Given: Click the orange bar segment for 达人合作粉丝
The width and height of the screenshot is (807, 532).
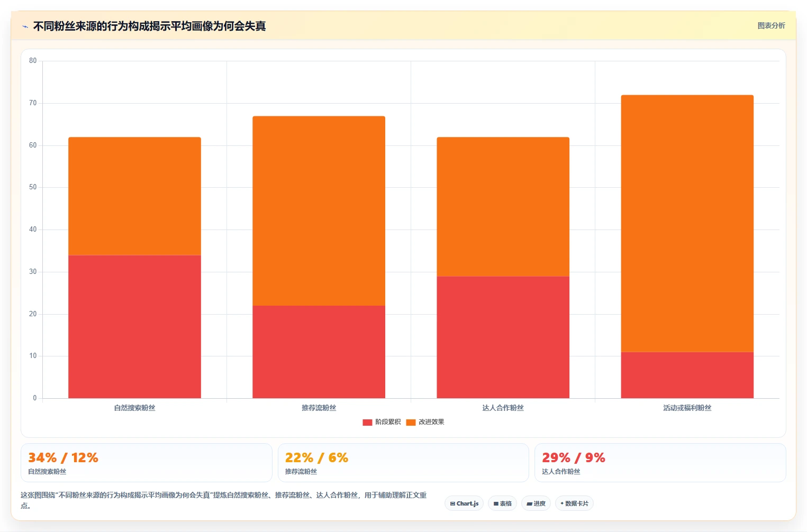Looking at the screenshot, I should (503, 207).
